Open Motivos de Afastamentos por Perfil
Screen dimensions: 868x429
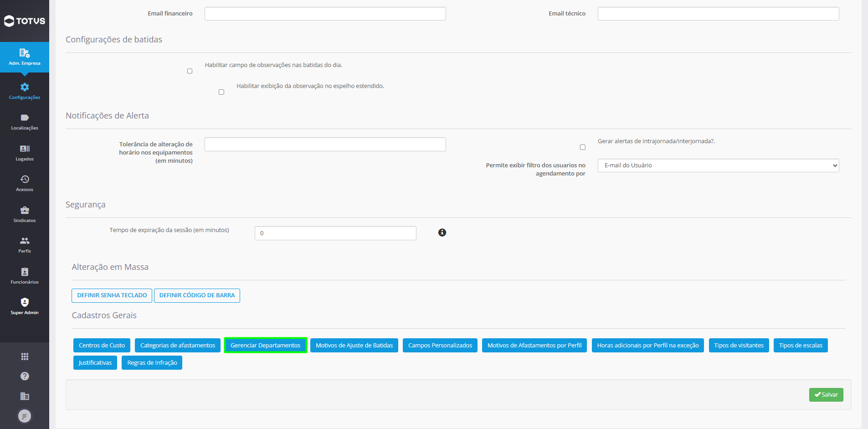click(x=534, y=346)
